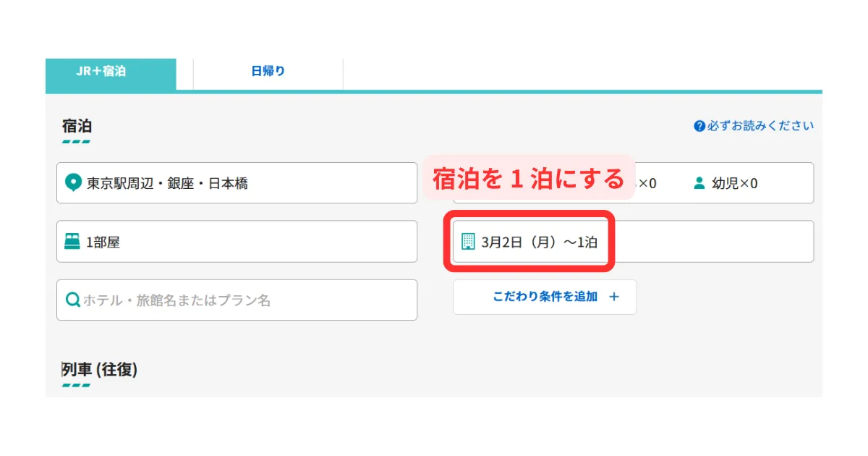Open the 3月2日（月）〜1泊 date selector

tap(539, 242)
